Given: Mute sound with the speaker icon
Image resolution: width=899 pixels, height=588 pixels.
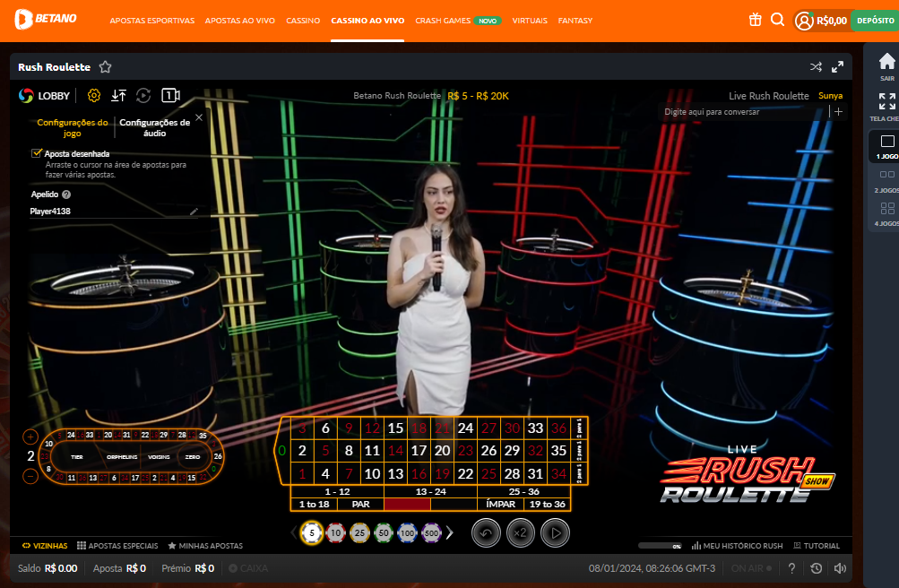Looking at the screenshot, I should (x=840, y=568).
